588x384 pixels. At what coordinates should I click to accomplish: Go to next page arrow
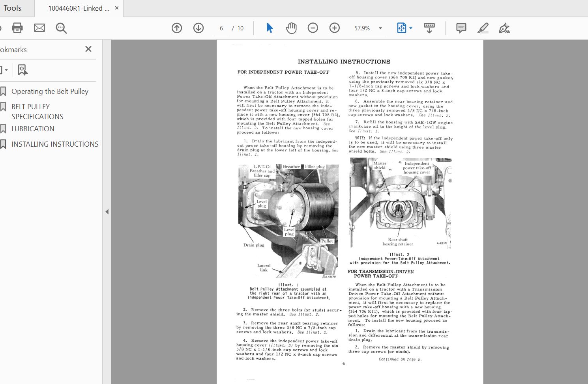[x=198, y=28]
